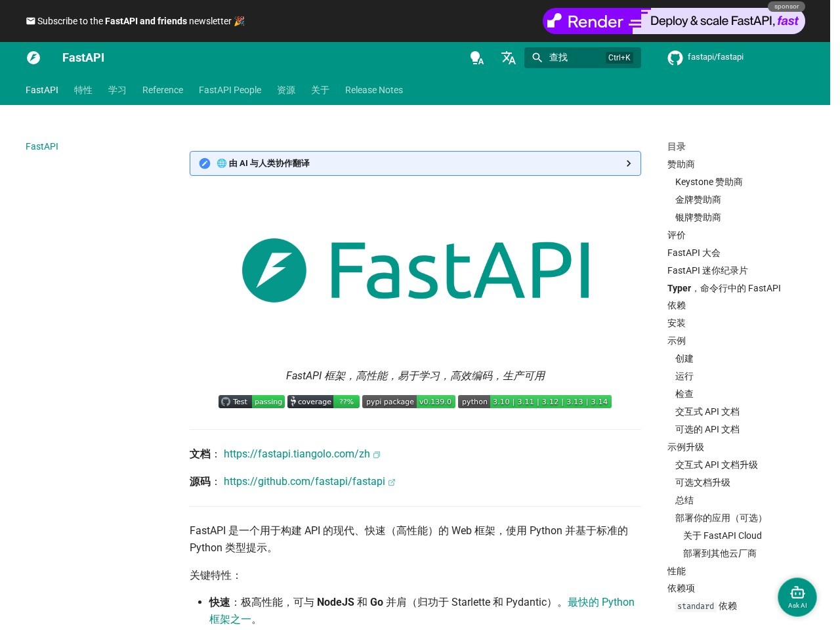Click the Render sponsor banner

pyautogui.click(x=673, y=21)
